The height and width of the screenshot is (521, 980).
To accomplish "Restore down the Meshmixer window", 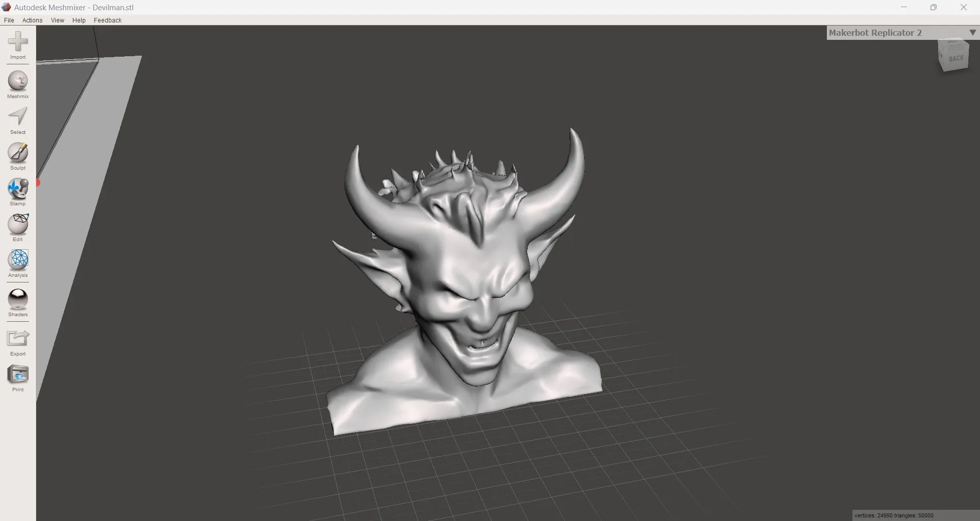I will coord(934,7).
